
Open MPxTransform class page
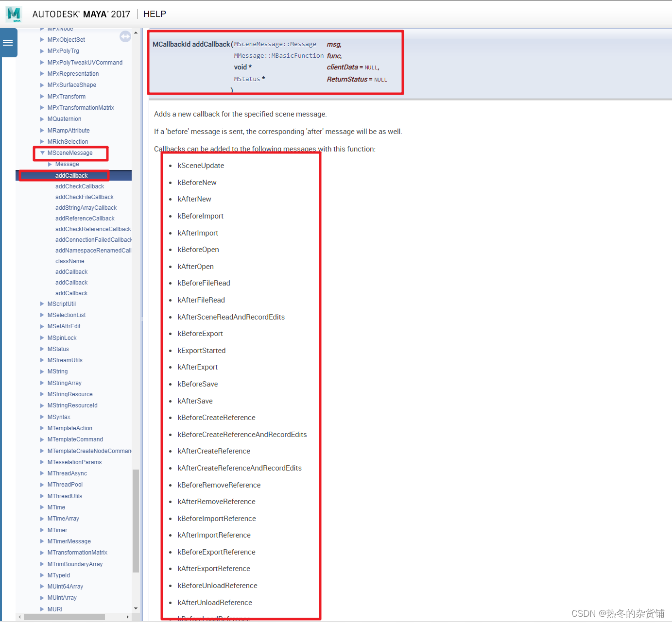click(x=67, y=97)
